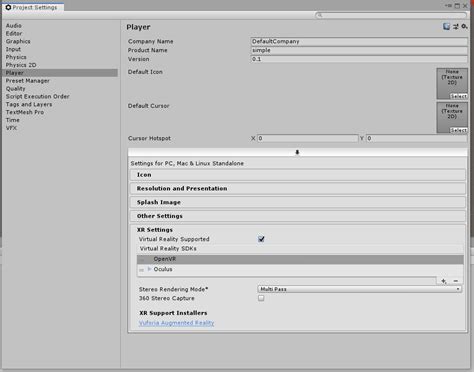
Task: Click Cursor Hotspot Y field
Action: [x=417, y=138]
